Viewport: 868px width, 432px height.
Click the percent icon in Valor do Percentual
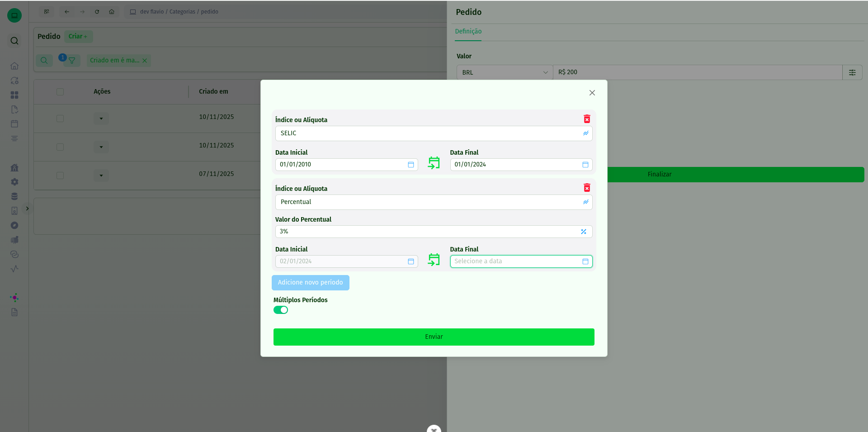(x=584, y=232)
